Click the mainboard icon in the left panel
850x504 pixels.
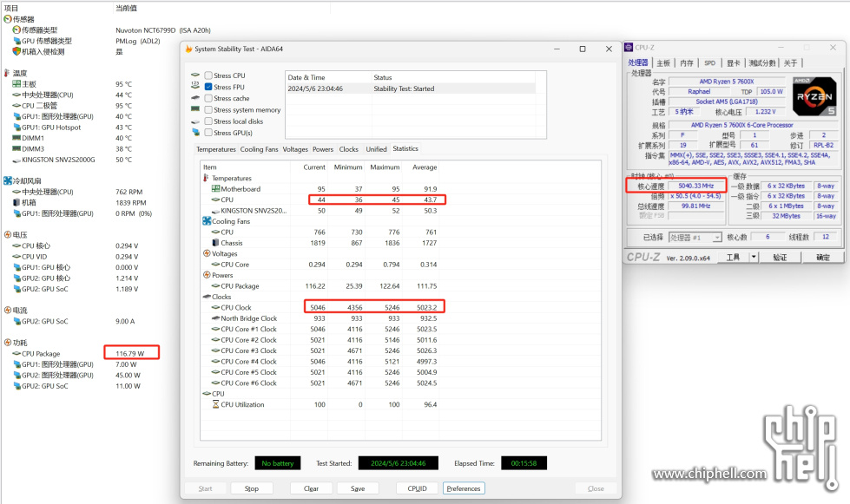[x=16, y=84]
